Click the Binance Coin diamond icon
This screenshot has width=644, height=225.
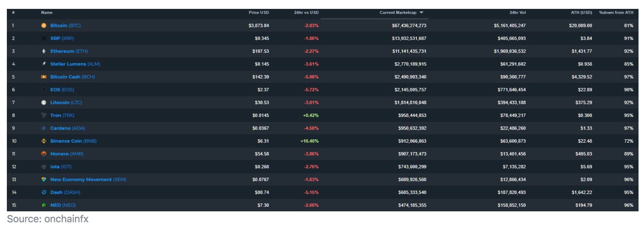tap(44, 141)
